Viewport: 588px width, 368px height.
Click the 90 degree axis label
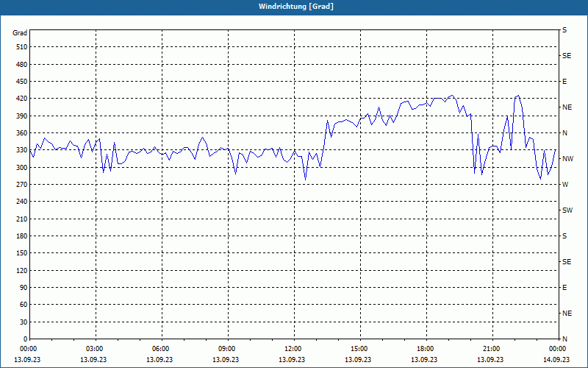24,288
